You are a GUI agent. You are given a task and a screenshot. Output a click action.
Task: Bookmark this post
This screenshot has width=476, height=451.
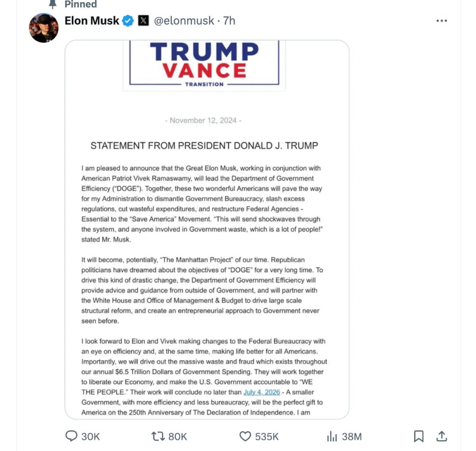coord(419,436)
